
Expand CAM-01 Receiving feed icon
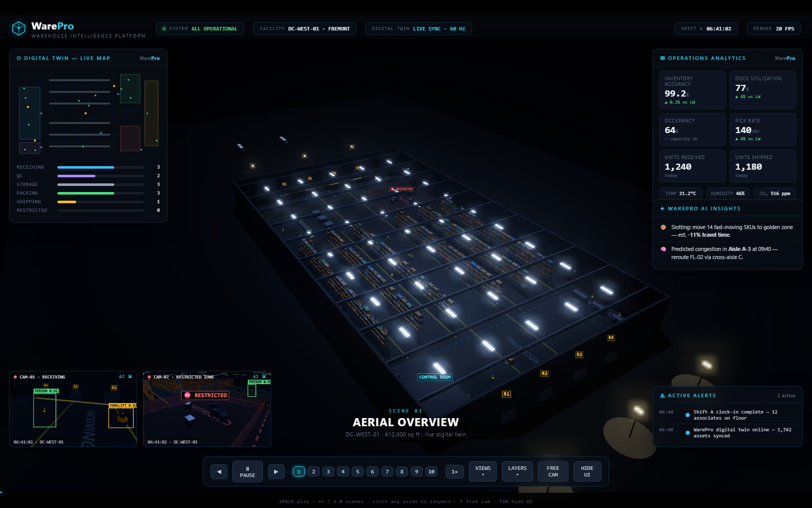[130, 377]
